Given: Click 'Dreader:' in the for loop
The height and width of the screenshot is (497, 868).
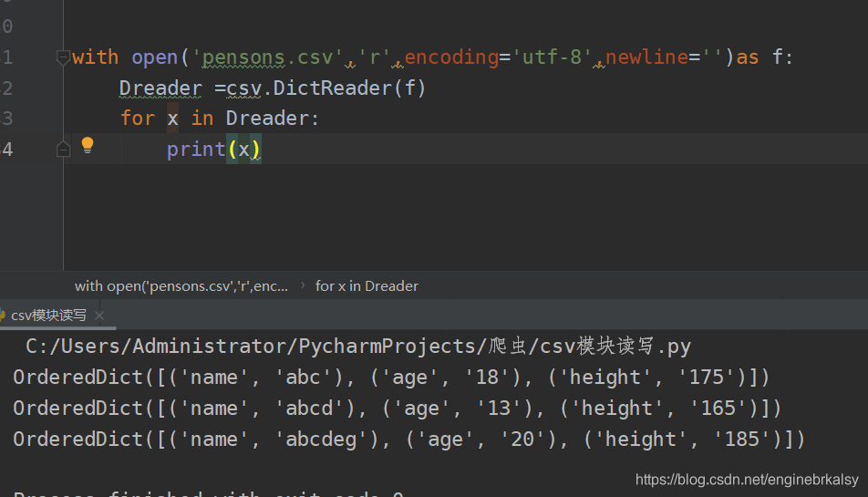Looking at the screenshot, I should 273,118.
